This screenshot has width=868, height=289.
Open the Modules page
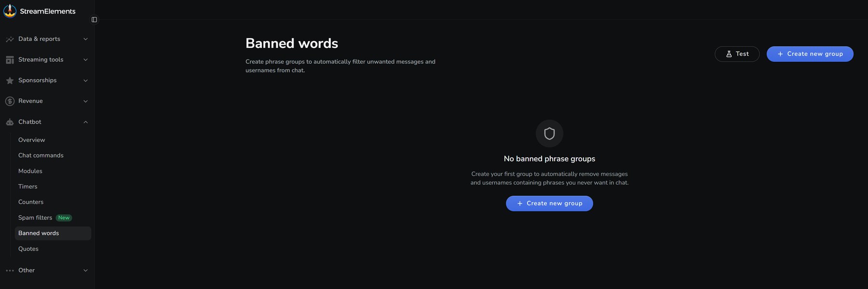click(30, 171)
